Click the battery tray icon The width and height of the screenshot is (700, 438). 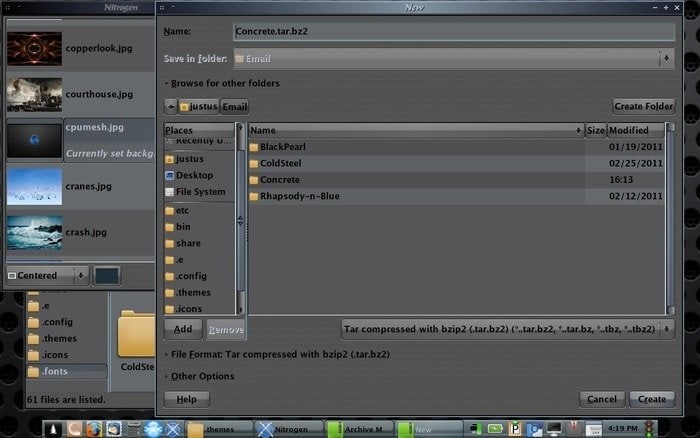tap(495, 429)
